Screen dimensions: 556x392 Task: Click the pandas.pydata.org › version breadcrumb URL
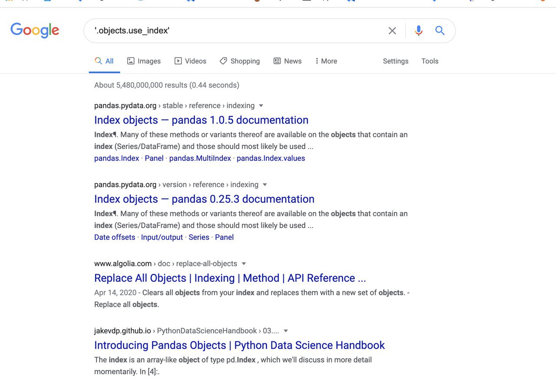coord(176,184)
